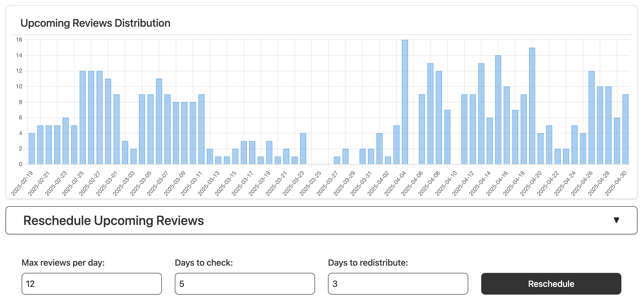644x303 pixels.
Task: Click the first bar at 2025-02-19
Action: pyautogui.click(x=32, y=149)
